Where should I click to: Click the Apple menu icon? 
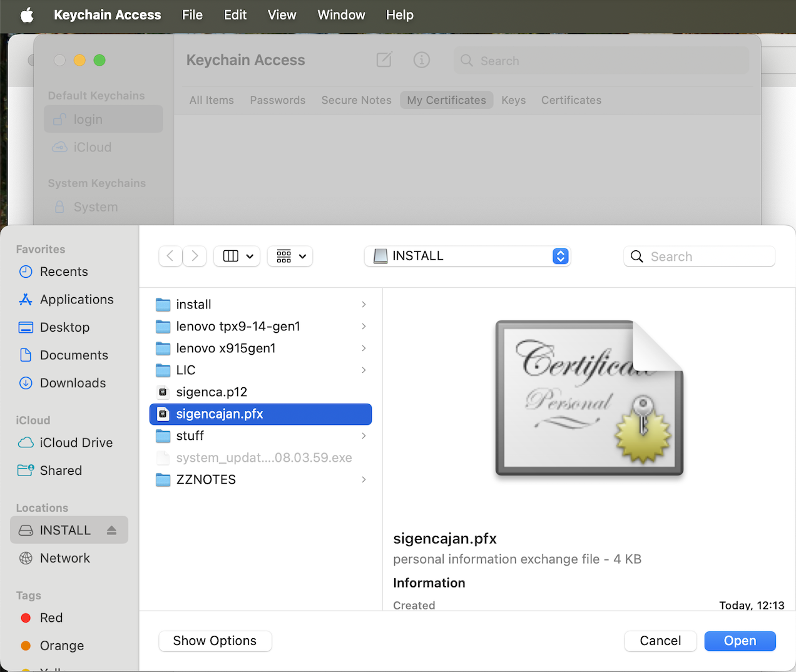(27, 15)
